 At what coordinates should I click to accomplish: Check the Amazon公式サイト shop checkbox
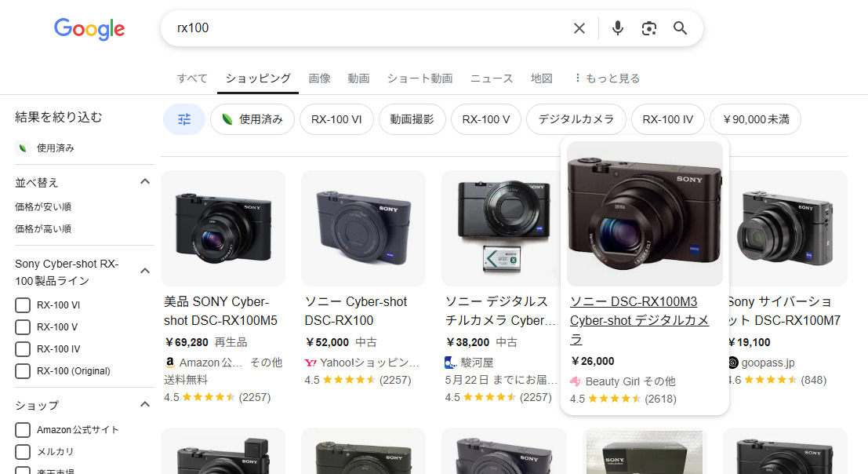coord(23,430)
